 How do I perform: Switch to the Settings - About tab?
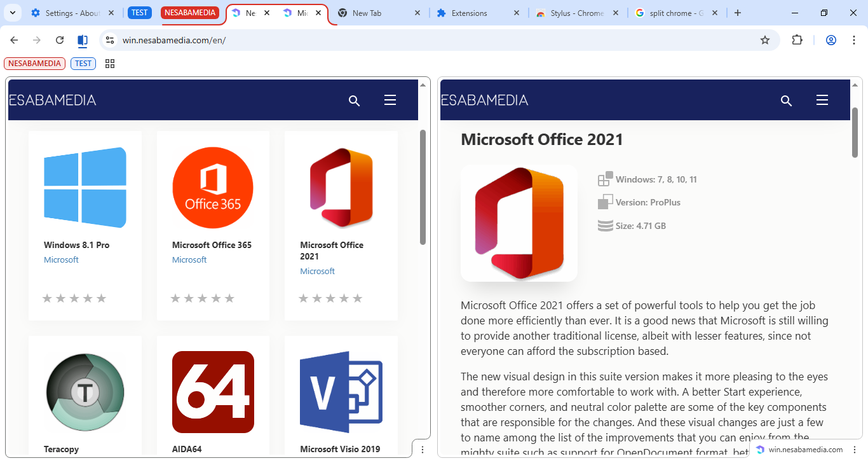coord(71,13)
